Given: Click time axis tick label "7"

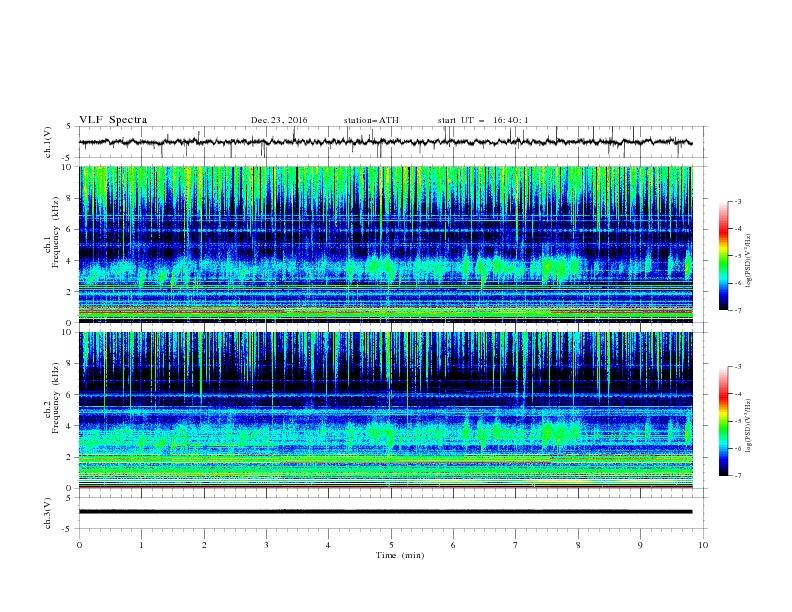Looking at the screenshot, I should coord(516,545).
